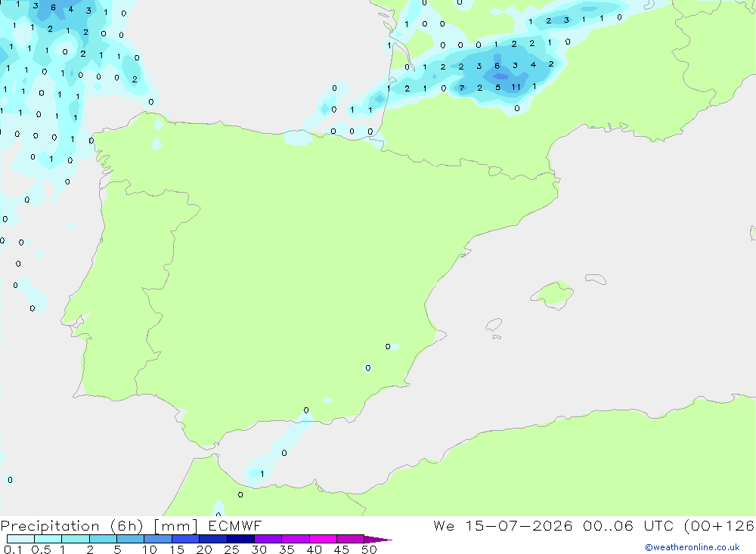The height and width of the screenshot is (554, 756).
Task: Select the 10 legend scale label
Action: (150, 549)
